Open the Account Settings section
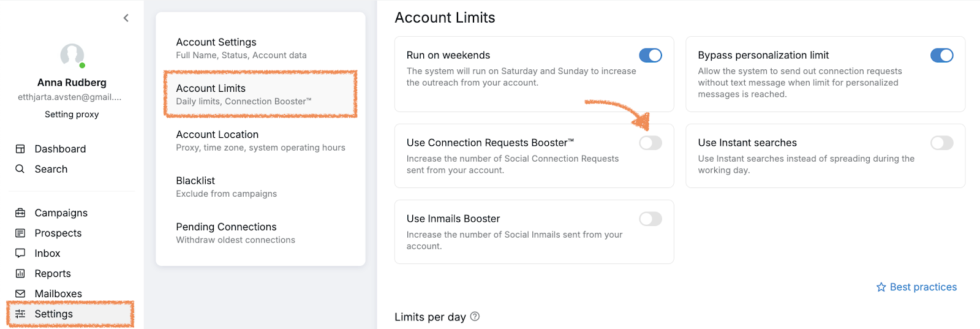This screenshot has height=329, width=980. point(241,48)
